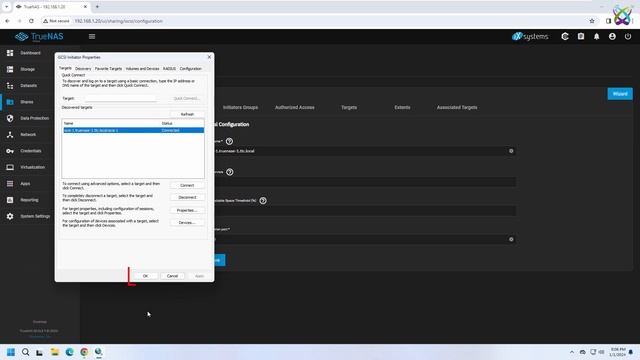Open the alerts bell icon
The height and width of the screenshot is (360, 640).
click(596, 36)
